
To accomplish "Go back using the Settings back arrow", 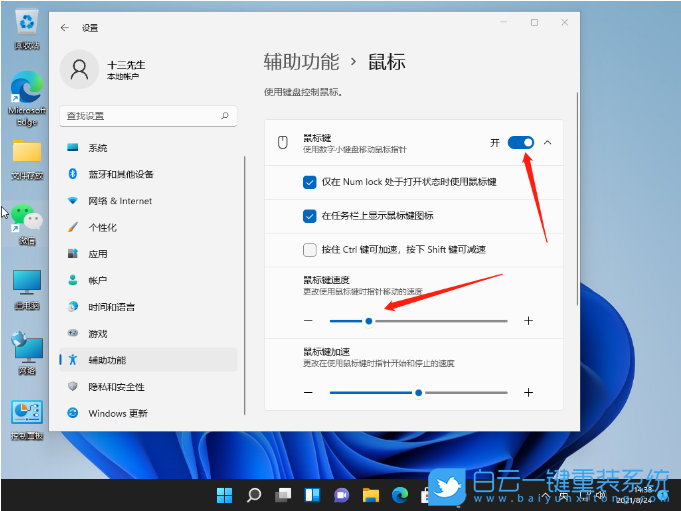I will coord(65,28).
